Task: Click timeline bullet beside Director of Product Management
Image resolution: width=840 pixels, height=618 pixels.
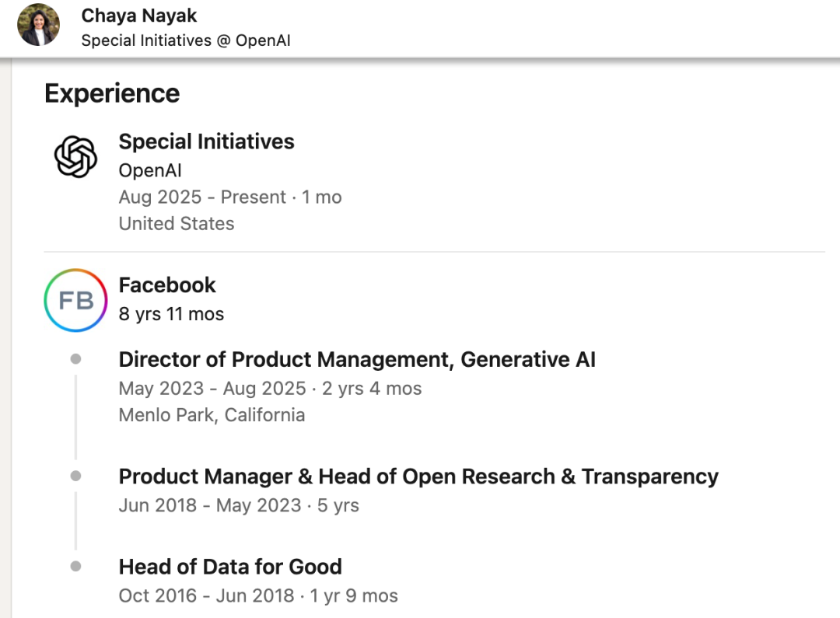Action: tap(75, 359)
